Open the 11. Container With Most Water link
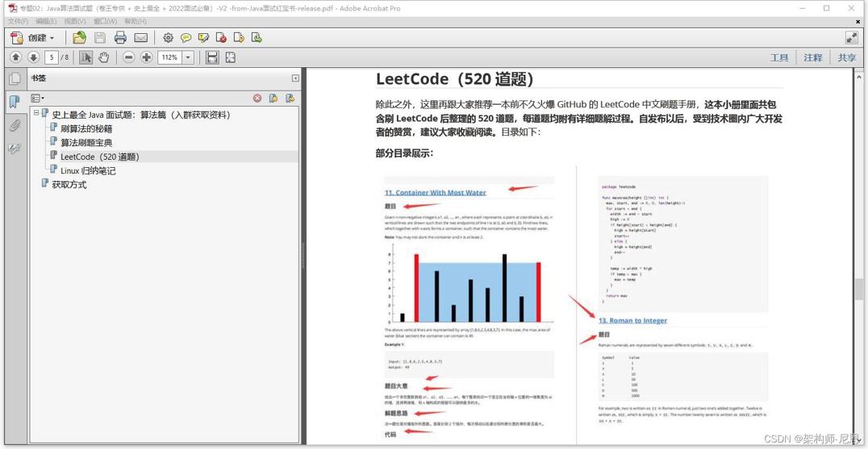This screenshot has height=449, width=868. click(x=436, y=192)
